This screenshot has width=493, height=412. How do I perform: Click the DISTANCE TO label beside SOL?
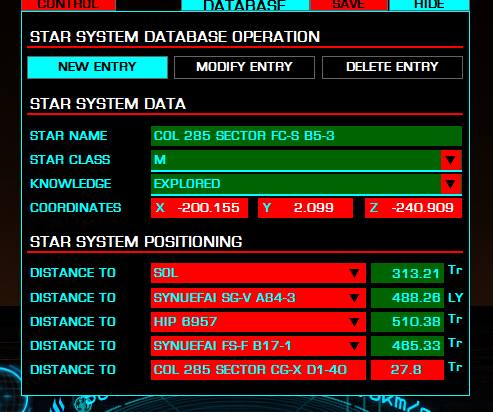tap(73, 273)
